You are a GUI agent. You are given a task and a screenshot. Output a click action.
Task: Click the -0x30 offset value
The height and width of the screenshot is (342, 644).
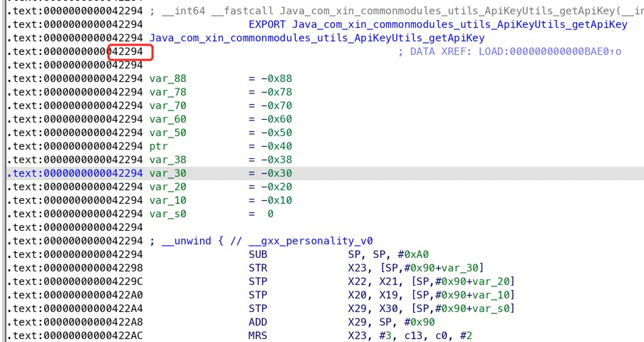pyautogui.click(x=276, y=173)
